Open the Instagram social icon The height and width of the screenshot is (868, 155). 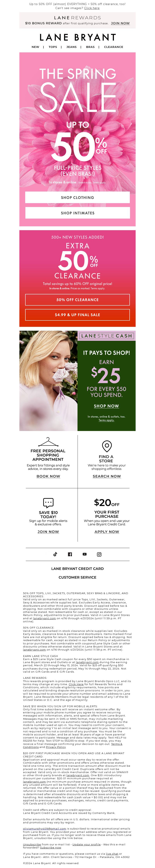[99, 554]
